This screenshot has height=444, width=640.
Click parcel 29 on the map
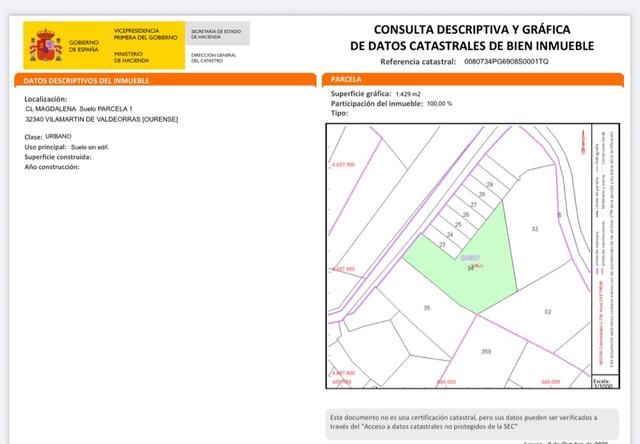tap(489, 184)
